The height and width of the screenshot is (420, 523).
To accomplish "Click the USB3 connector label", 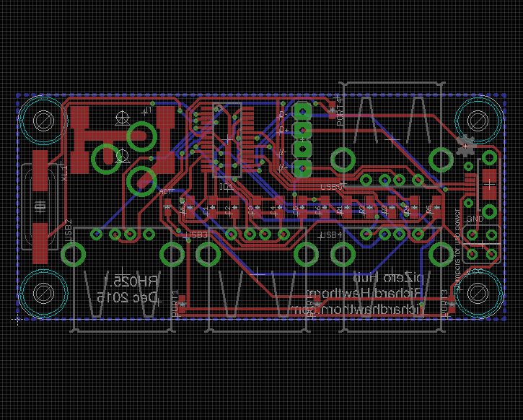I will click(x=198, y=235).
